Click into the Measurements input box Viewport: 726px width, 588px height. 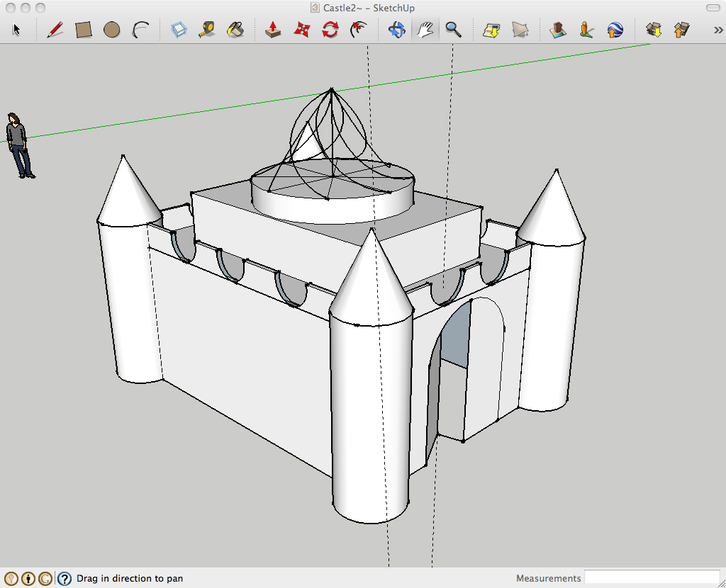(652, 578)
